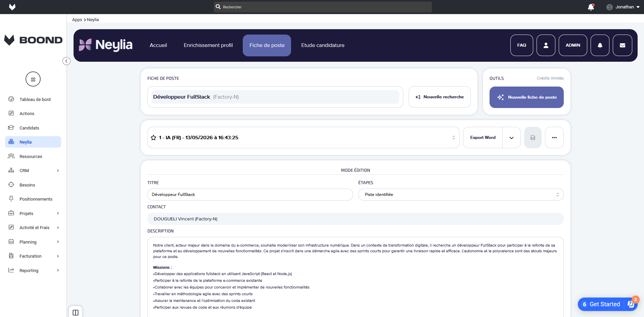This screenshot has width=644, height=317.
Task: Collapse the sidebar with the left arrow
Action: 66,61
